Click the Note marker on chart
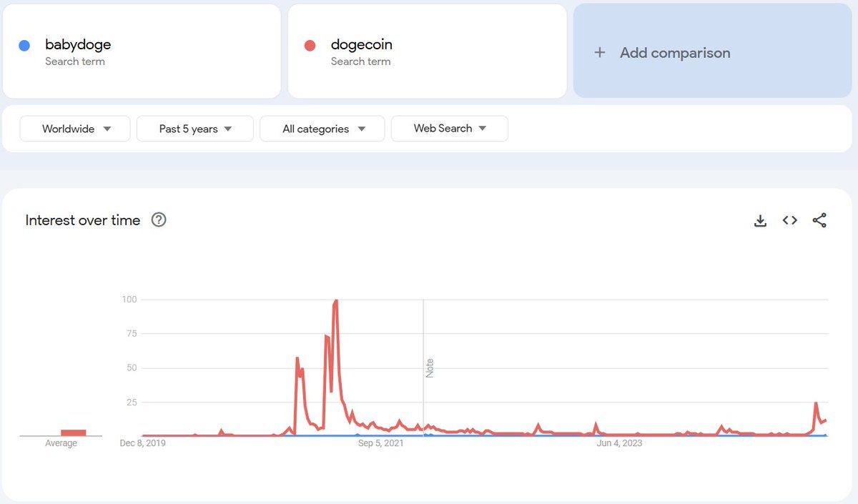Image resolution: width=858 pixels, height=504 pixels. coord(430,368)
